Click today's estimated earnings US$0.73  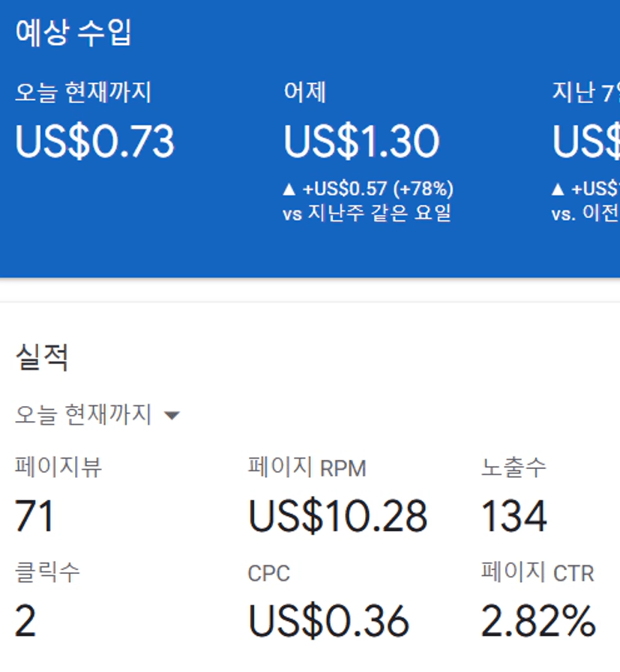coord(94,142)
